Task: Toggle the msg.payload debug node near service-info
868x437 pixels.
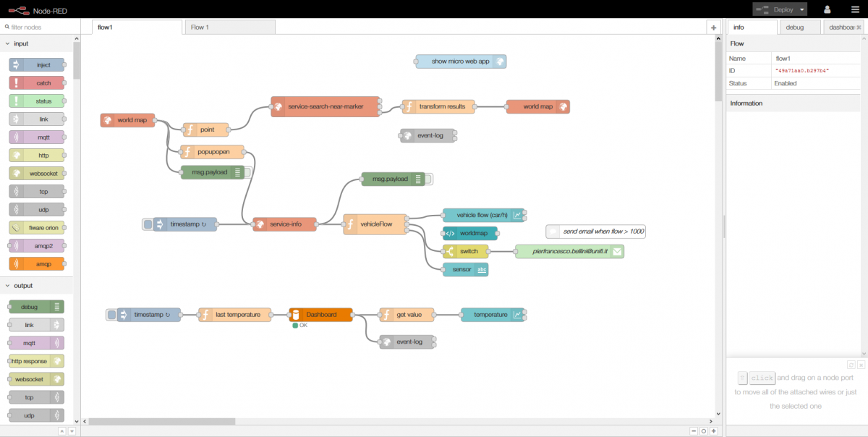Action: tap(429, 179)
